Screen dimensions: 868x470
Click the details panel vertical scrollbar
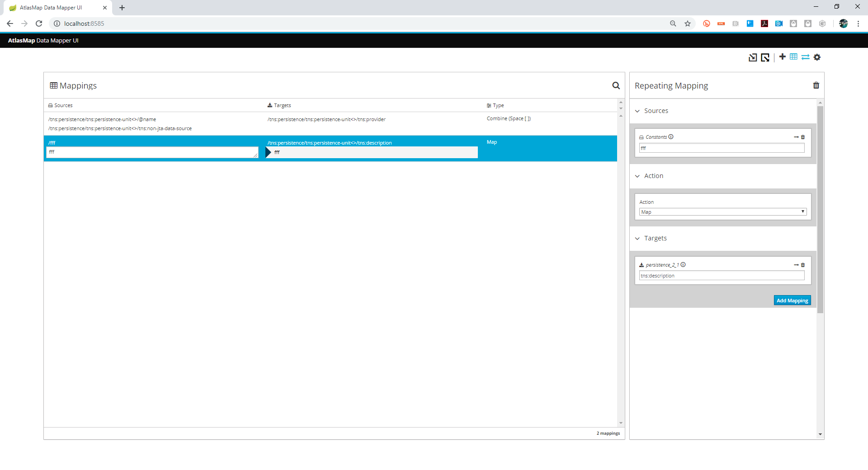click(820, 209)
